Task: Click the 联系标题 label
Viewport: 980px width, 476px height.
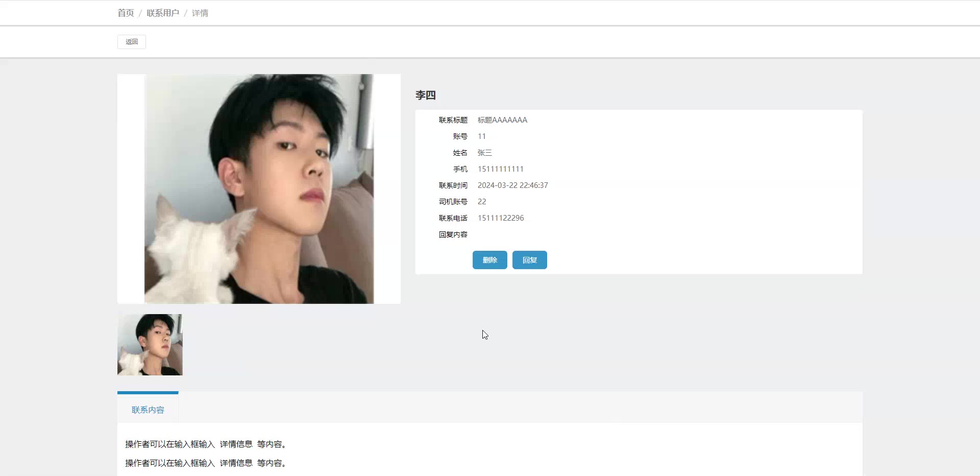Action: point(453,120)
